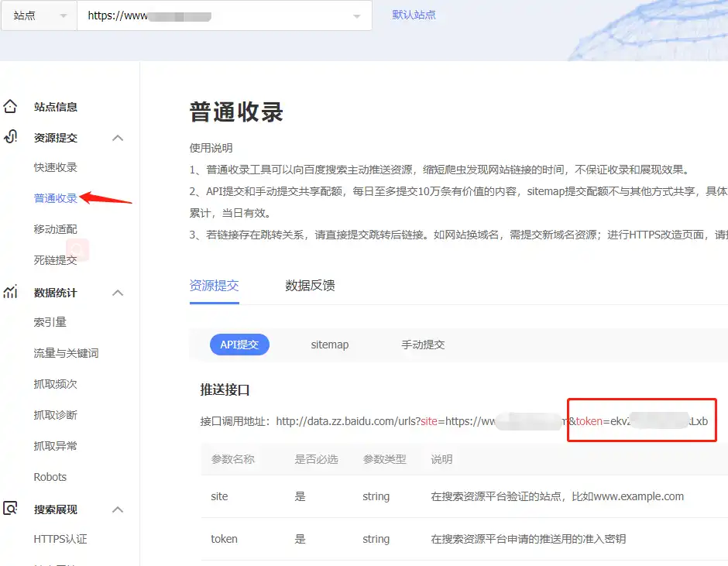
Task: Select 抓取异常 in the sidebar
Action: click(x=55, y=446)
